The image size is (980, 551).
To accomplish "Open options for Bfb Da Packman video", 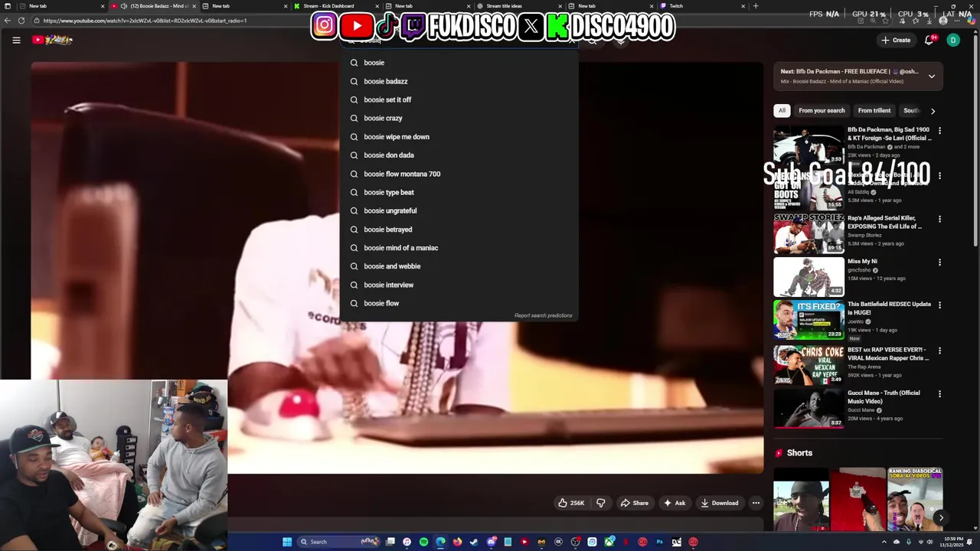I will click(939, 132).
